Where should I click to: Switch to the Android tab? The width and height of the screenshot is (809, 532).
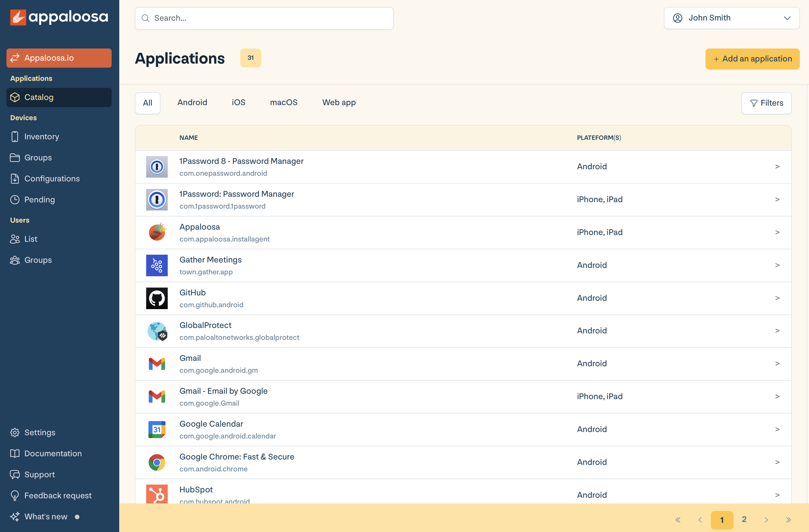point(192,103)
